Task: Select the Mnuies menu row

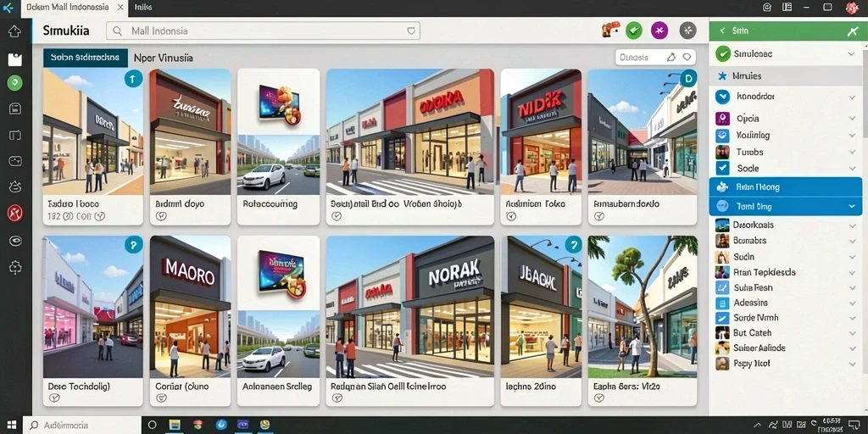Action: 786,75
